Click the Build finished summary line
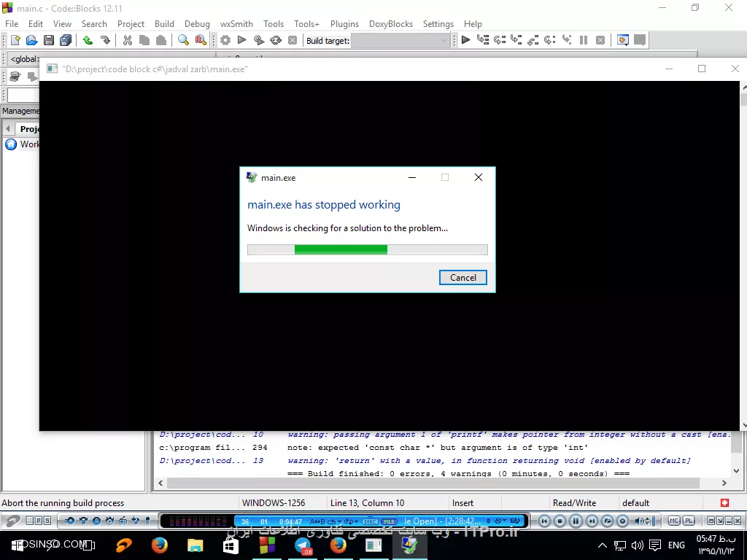This screenshot has width=747, height=560. point(458,473)
